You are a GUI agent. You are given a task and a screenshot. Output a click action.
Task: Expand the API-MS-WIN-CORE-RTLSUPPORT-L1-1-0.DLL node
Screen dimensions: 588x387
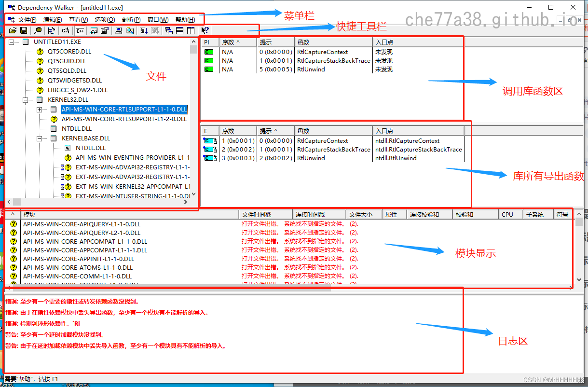[39, 110]
